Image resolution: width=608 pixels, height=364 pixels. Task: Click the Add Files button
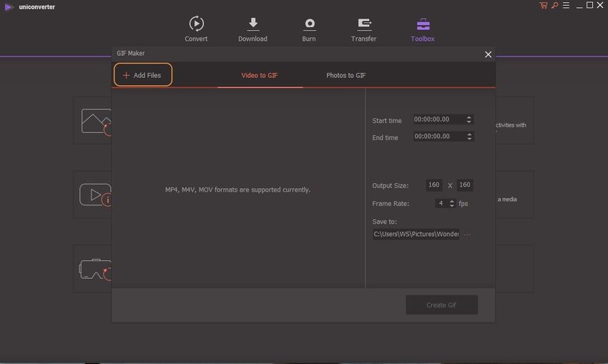tap(142, 75)
